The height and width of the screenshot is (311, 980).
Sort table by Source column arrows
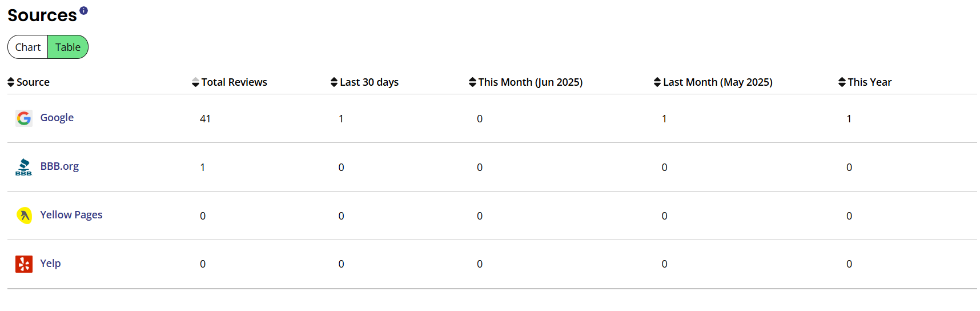tap(11, 82)
